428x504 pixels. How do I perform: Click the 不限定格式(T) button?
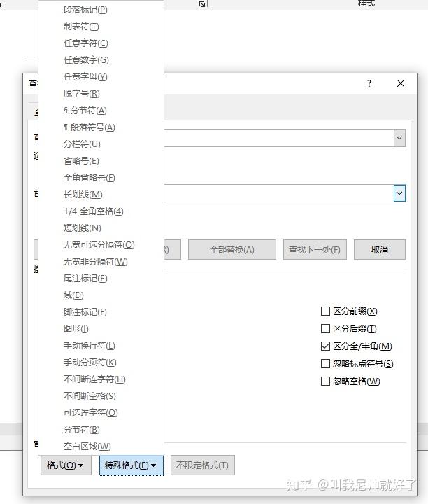coord(202,465)
